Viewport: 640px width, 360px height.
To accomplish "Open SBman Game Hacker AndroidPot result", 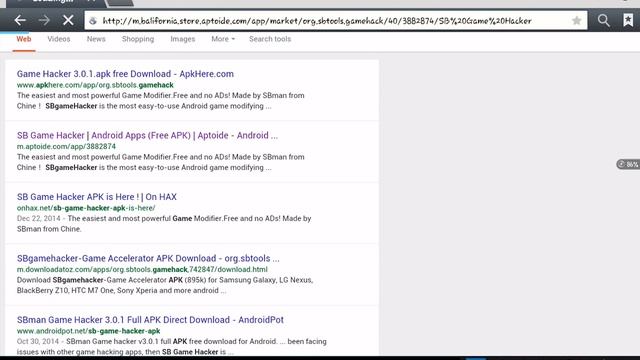I will [150, 320].
